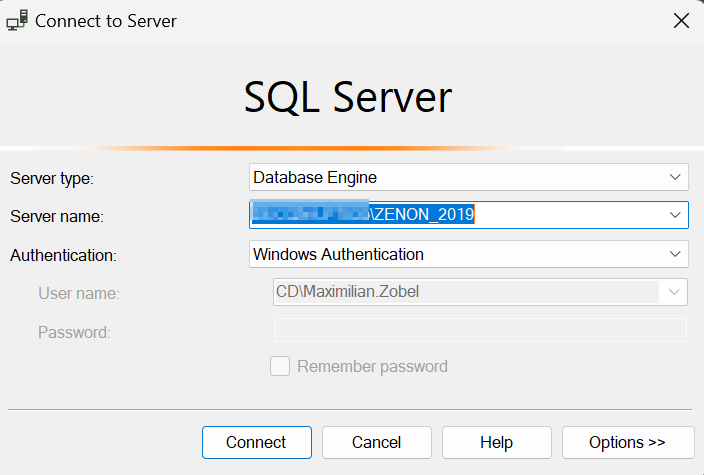Click the Cancel button
Viewport: 704px width, 475px height.
376,442
